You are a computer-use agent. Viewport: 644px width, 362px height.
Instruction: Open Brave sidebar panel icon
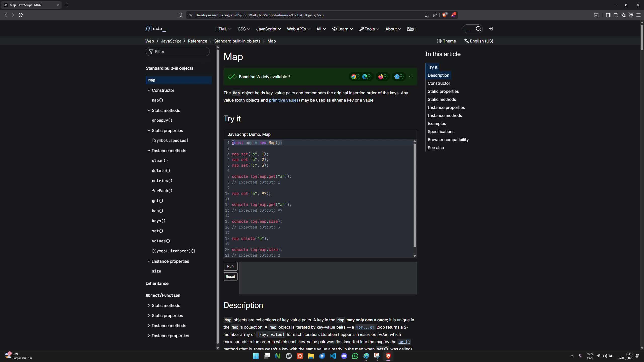tap(608, 15)
